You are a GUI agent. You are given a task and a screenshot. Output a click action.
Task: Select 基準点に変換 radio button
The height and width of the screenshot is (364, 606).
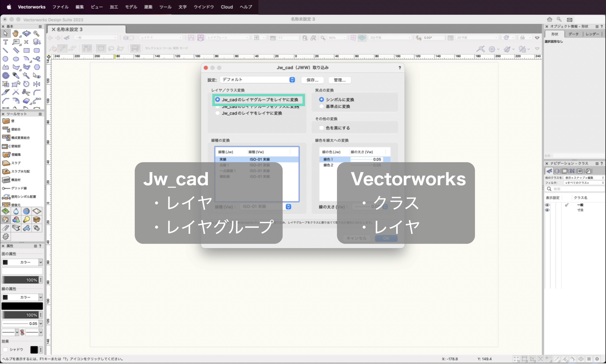pyautogui.click(x=321, y=106)
